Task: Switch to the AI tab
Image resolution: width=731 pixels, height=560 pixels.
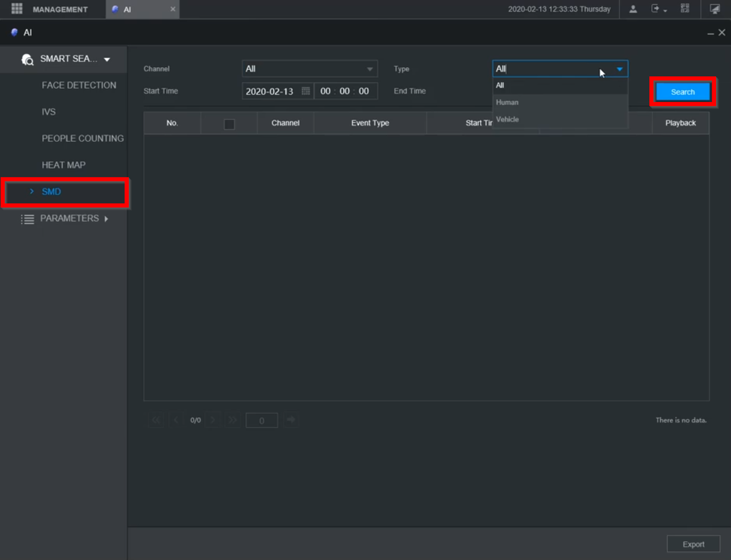Action: [142, 9]
